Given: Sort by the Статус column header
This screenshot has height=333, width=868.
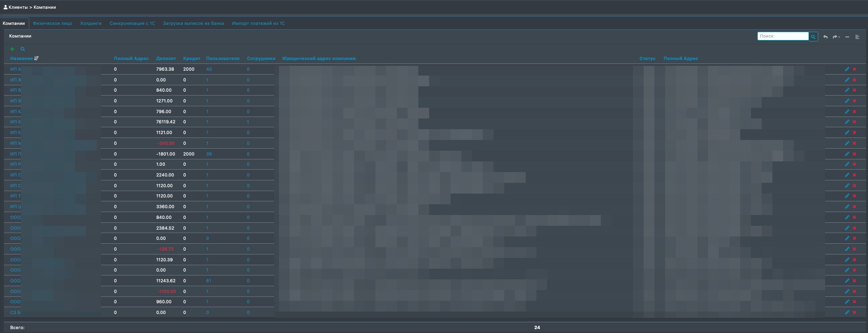Looking at the screenshot, I should (648, 59).
